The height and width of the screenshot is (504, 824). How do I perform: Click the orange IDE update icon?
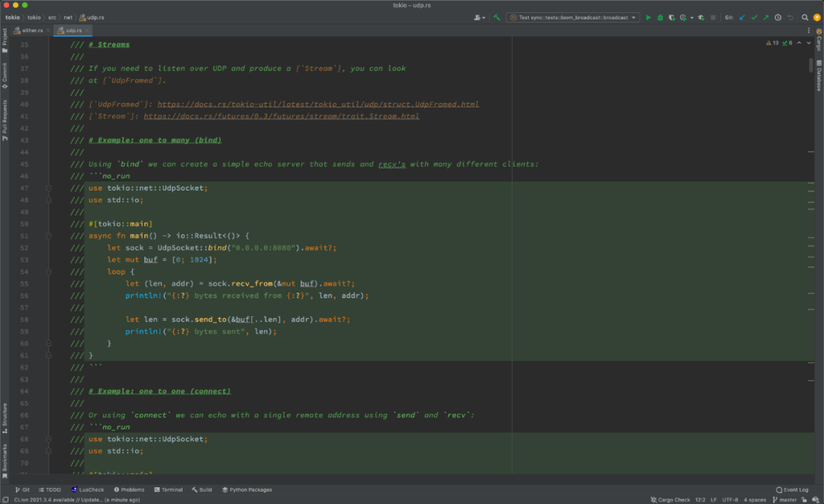816,18
